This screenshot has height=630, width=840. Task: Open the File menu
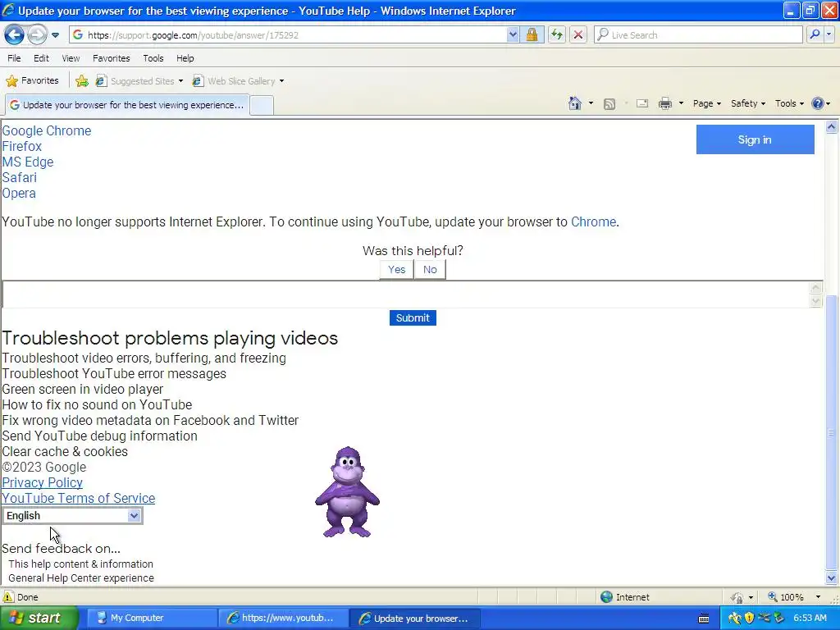tap(15, 58)
